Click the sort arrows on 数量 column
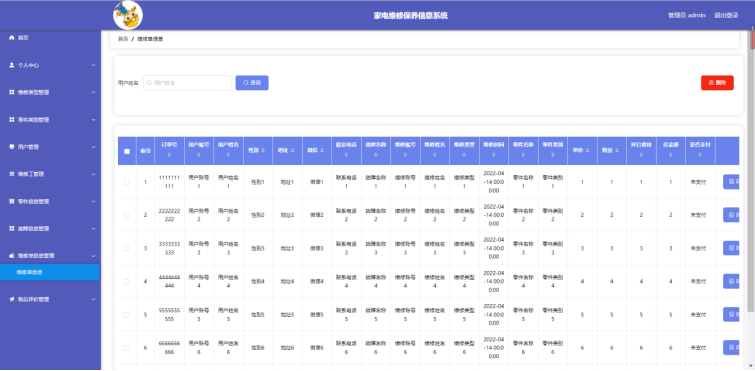The width and height of the screenshot is (755, 371). point(616,151)
